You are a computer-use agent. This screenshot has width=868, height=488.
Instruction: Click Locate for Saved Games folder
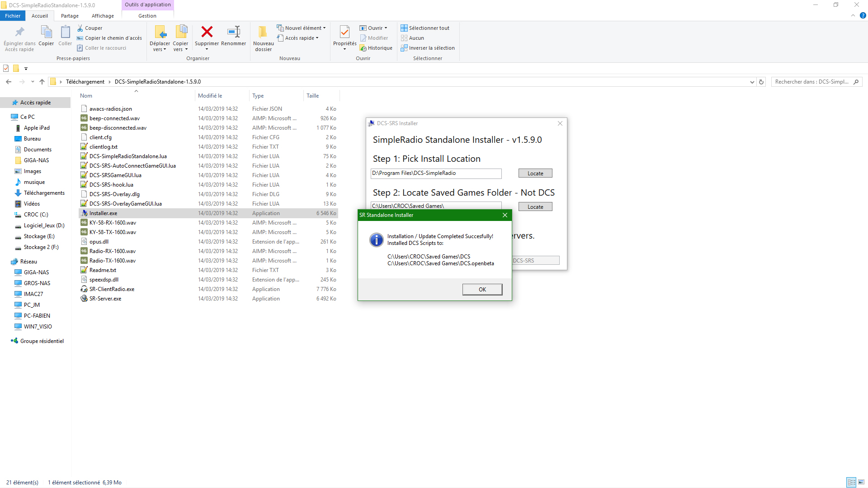click(x=535, y=206)
